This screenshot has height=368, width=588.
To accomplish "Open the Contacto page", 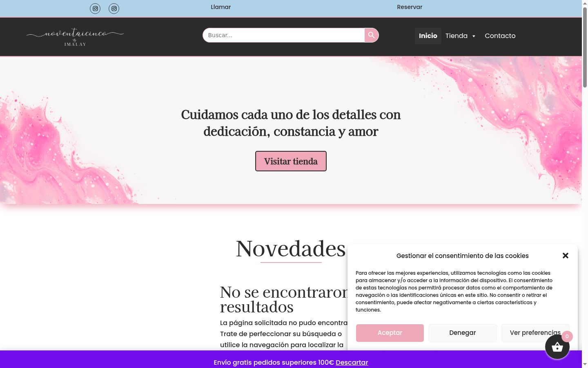I will (x=500, y=36).
